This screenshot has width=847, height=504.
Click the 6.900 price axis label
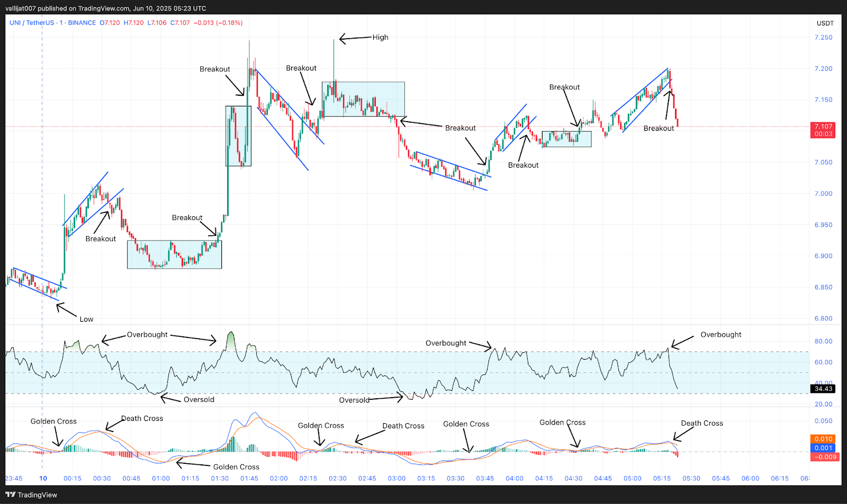[823, 256]
